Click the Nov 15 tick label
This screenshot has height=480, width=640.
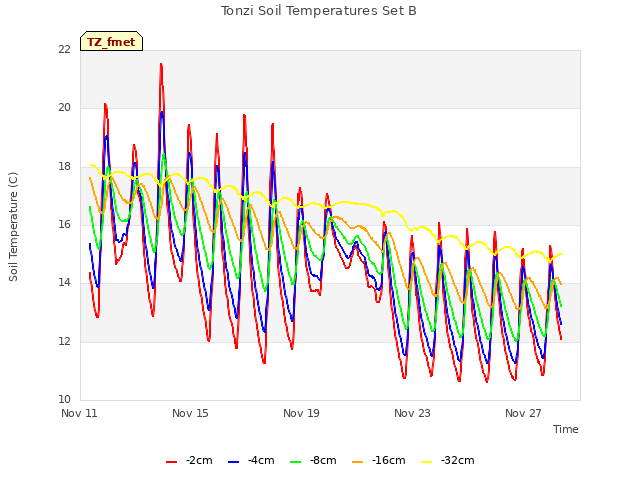click(x=190, y=413)
